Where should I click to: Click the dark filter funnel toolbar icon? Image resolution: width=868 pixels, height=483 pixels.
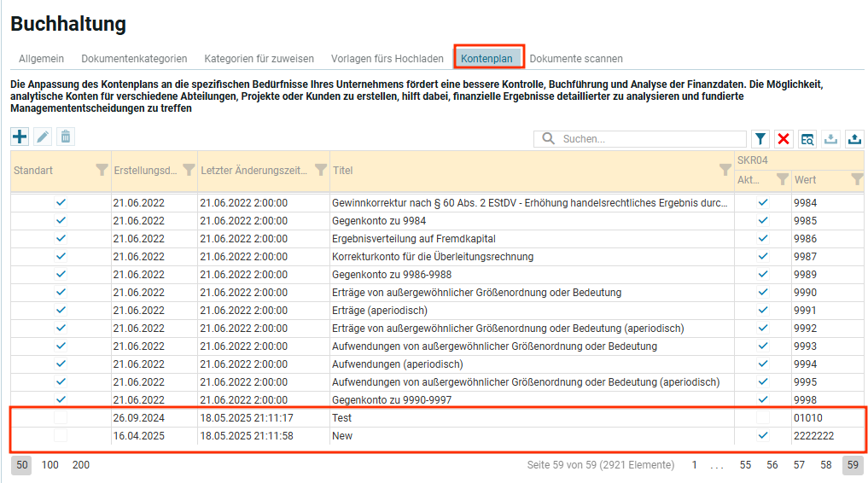coord(760,139)
